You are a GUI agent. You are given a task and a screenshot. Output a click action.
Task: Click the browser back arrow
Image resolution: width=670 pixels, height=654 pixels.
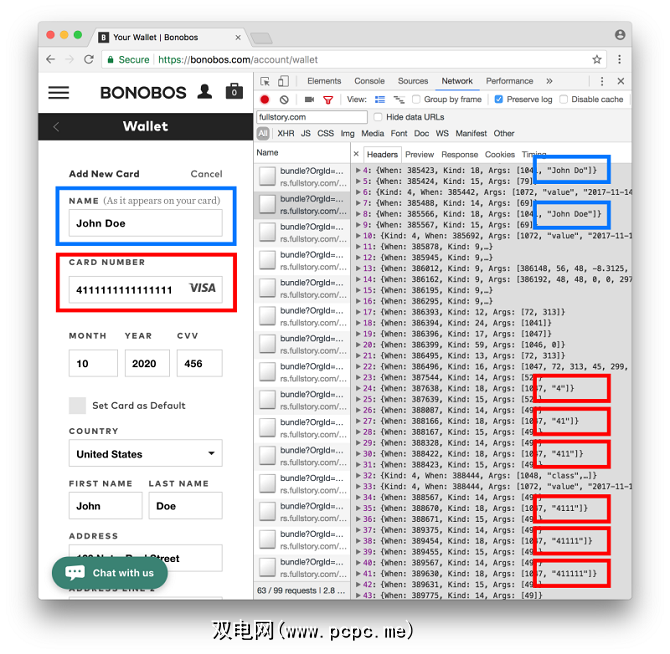click(x=50, y=59)
